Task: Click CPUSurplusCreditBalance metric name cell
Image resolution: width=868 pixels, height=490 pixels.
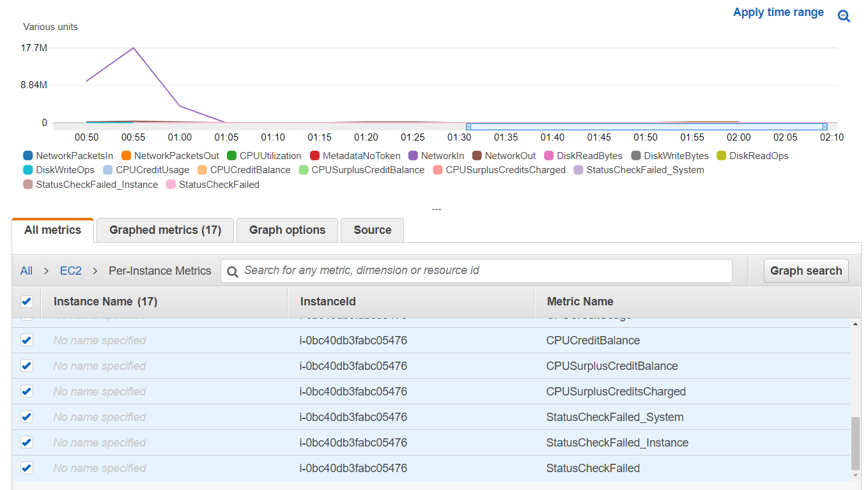Action: tap(612, 366)
